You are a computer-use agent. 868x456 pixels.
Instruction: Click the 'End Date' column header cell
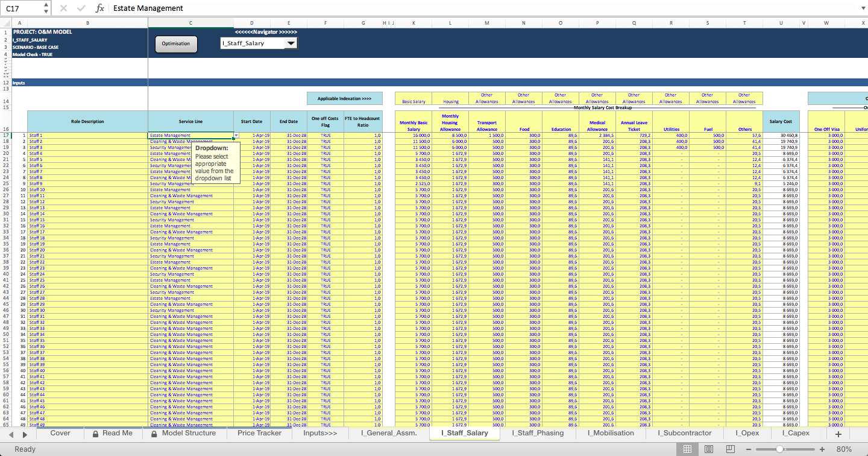[289, 121]
